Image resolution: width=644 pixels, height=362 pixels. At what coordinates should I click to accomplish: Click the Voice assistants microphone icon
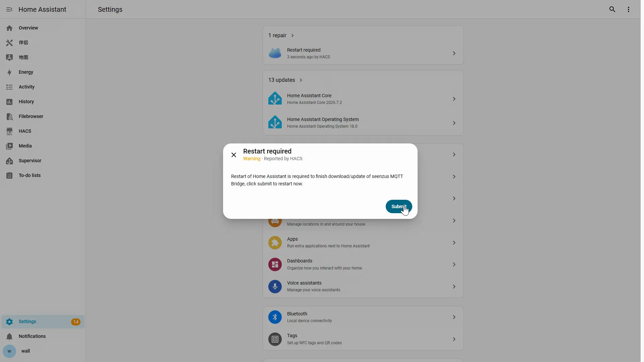pyautogui.click(x=275, y=287)
